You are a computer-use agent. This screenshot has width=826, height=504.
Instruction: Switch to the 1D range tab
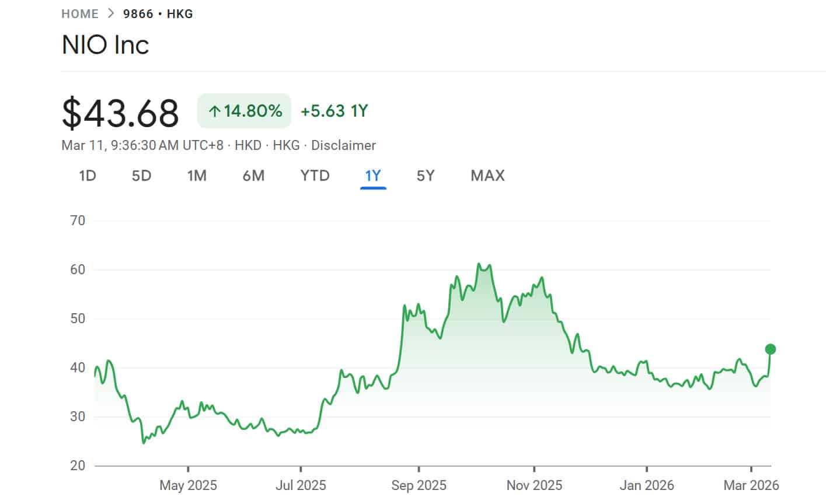(88, 176)
